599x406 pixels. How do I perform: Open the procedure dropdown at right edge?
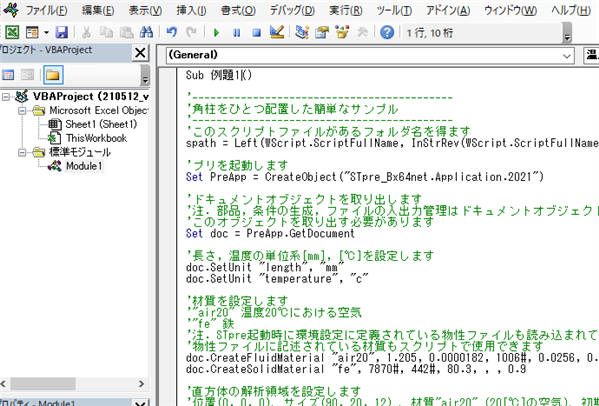591,56
